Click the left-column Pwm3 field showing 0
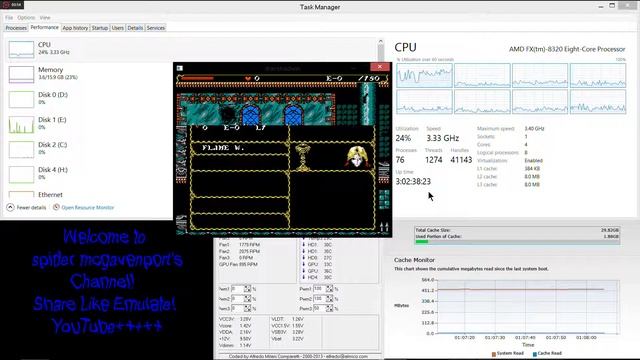The height and width of the screenshot is (360, 640). [241, 309]
